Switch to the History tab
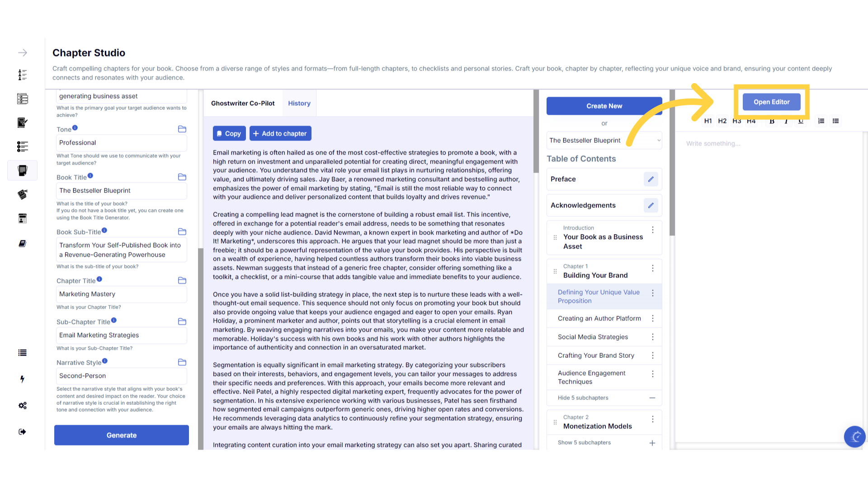This screenshot has height=488, width=868. pos(299,103)
